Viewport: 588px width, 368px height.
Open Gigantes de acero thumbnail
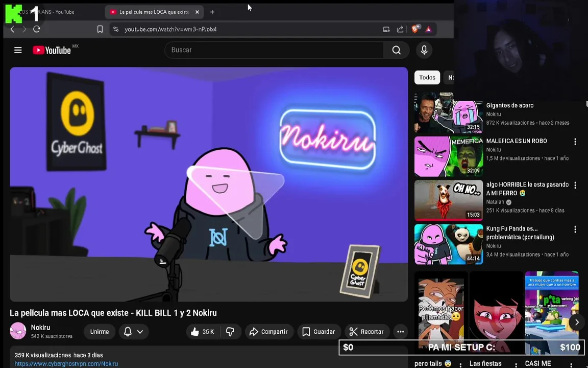coord(449,112)
